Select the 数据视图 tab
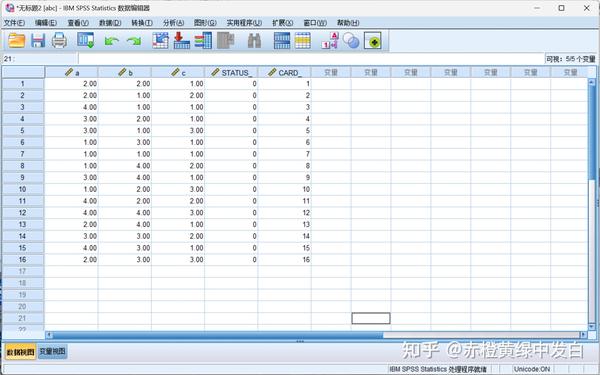600x375 pixels. 20,352
